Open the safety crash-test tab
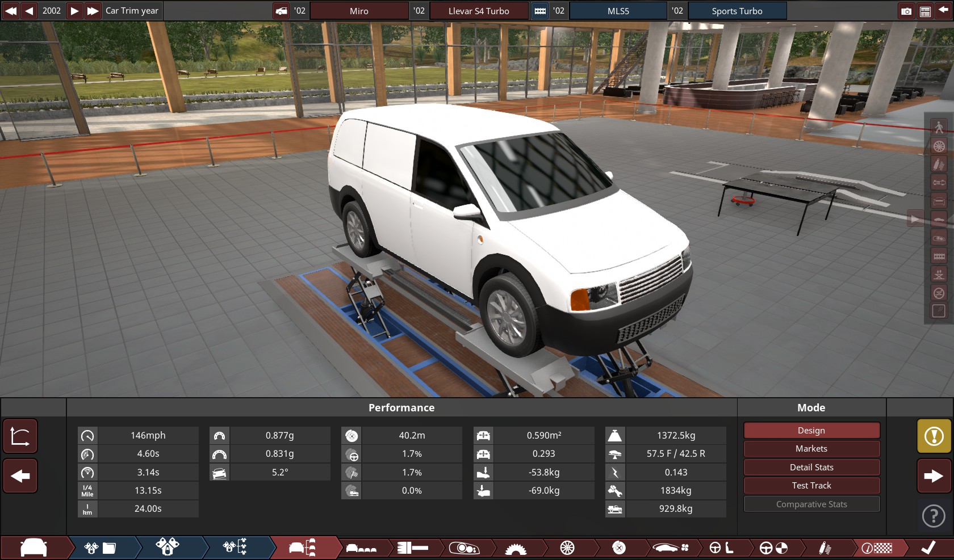The width and height of the screenshot is (954, 560). [773, 548]
